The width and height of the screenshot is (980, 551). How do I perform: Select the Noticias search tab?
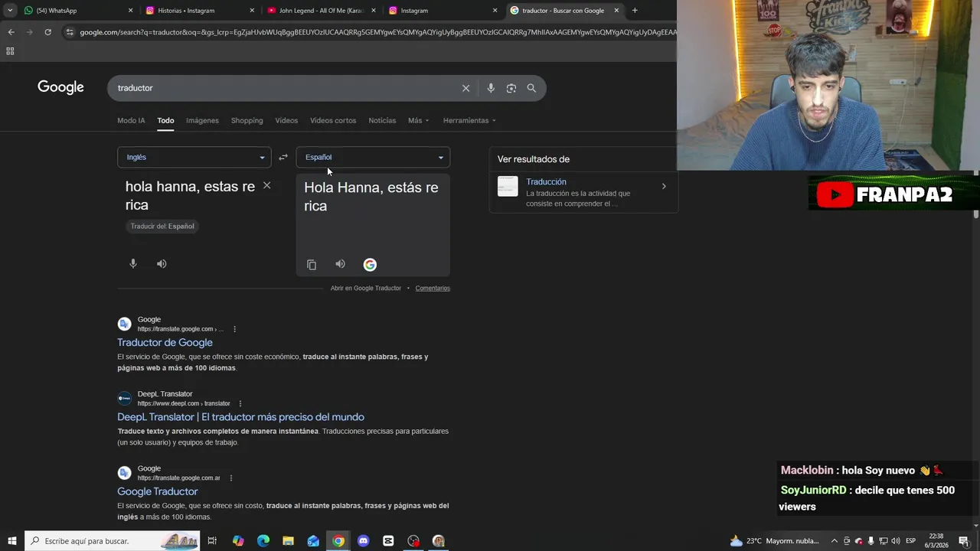[x=382, y=120]
